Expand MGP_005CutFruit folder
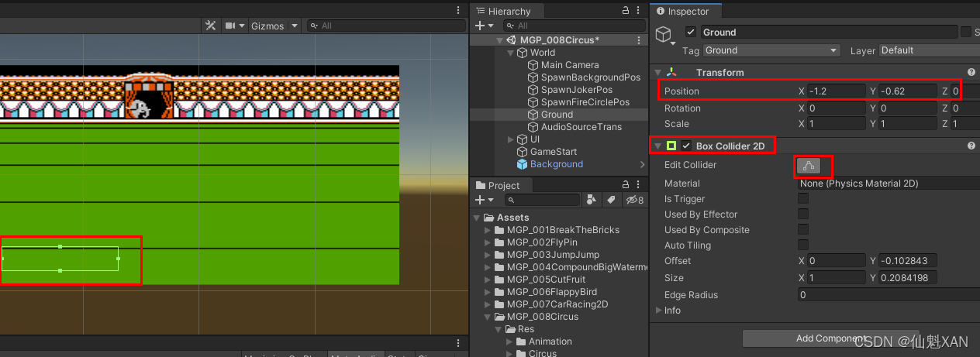 (x=488, y=280)
